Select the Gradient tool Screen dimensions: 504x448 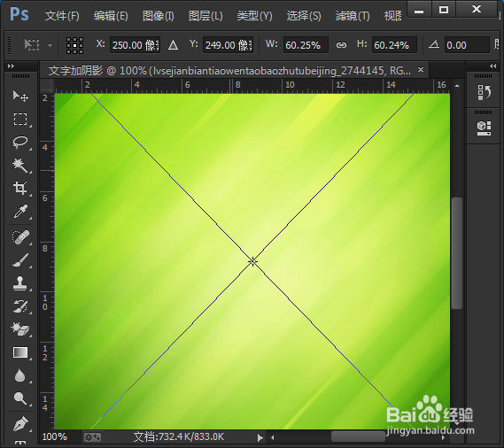(20, 352)
